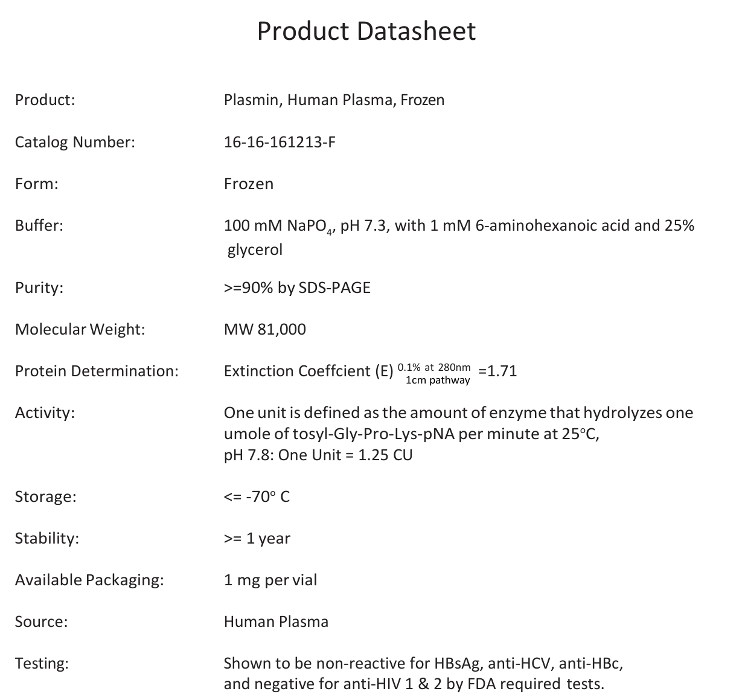
Task: Click the Activity: field label
Action: 45,413
